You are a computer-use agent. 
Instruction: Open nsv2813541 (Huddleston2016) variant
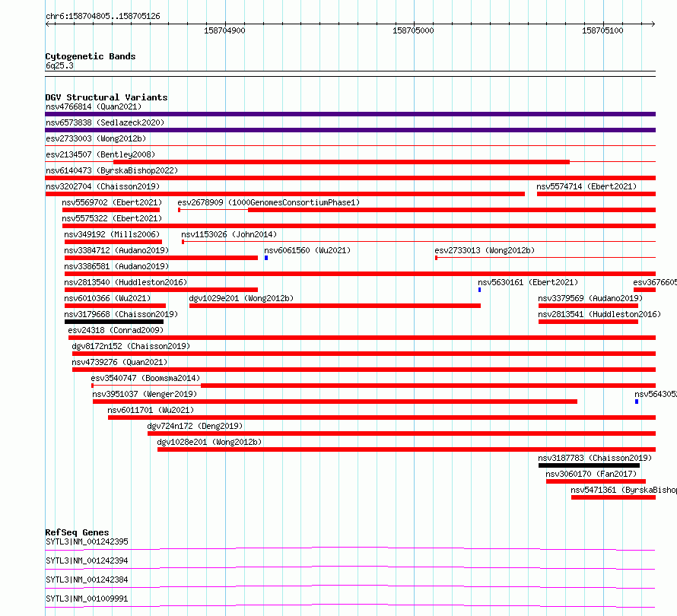(x=599, y=314)
